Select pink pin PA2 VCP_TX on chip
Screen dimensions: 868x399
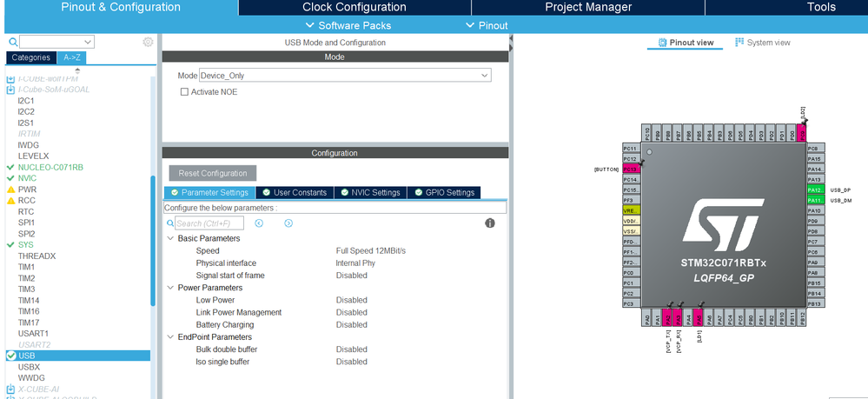668,317
